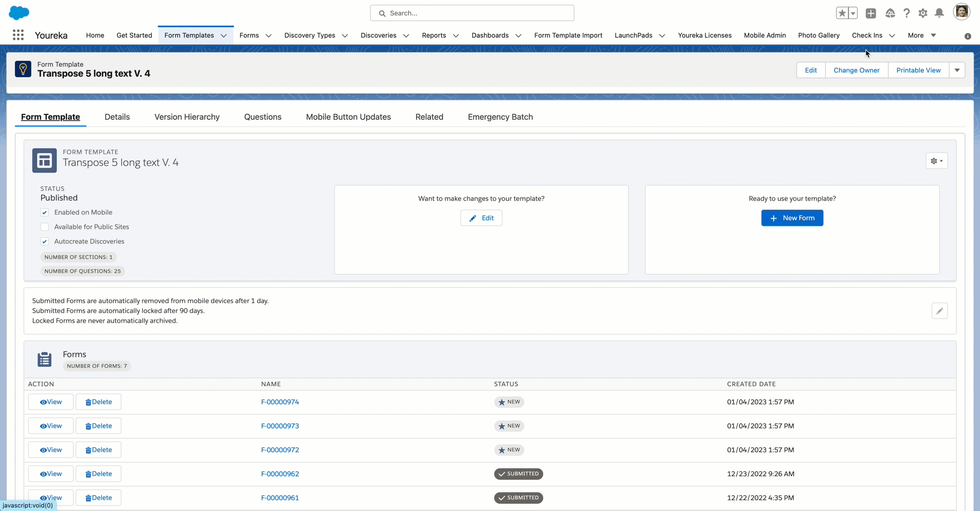Delete form F-00000962
Screen dimensions: 980x511
(99, 474)
